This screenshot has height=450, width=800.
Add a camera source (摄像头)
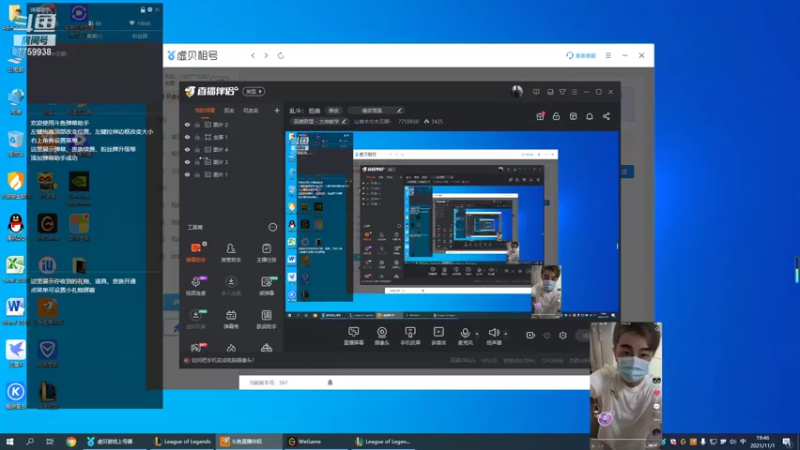coord(382,336)
